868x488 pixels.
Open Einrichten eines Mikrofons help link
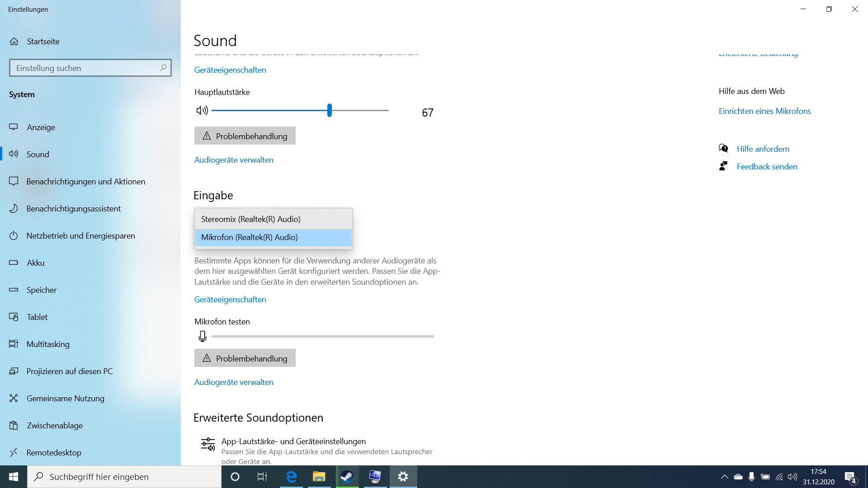765,111
